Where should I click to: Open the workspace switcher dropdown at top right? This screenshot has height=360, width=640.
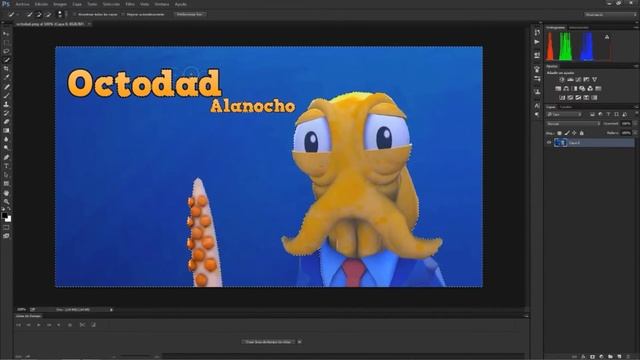[x=611, y=14]
